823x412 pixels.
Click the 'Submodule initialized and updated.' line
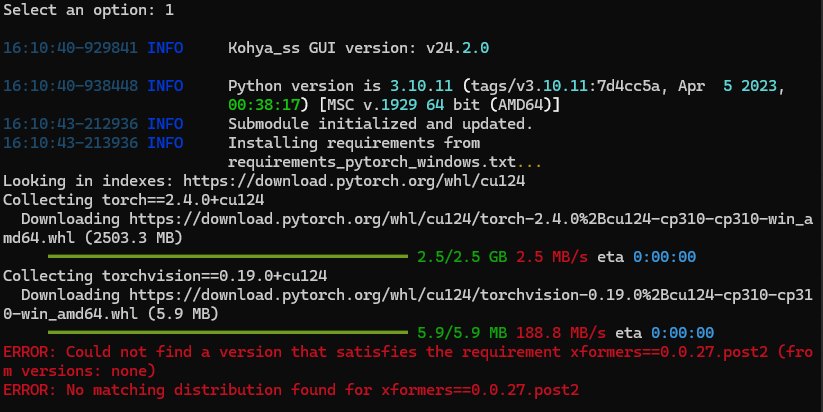(x=381, y=124)
